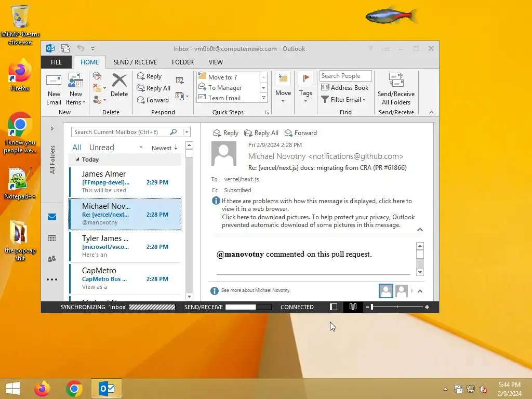Open the search scope dropdown arrow
The width and height of the screenshot is (532, 399).
point(187,132)
